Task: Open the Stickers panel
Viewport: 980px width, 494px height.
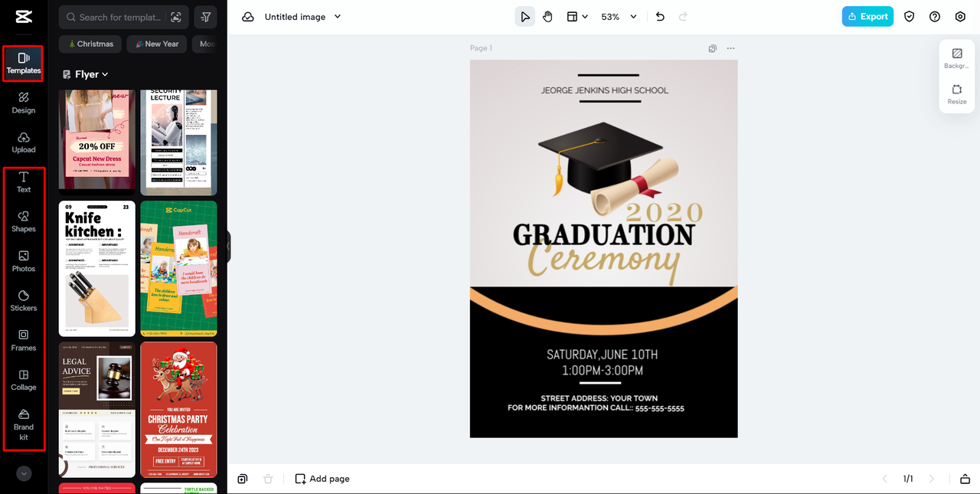Action: (24, 301)
